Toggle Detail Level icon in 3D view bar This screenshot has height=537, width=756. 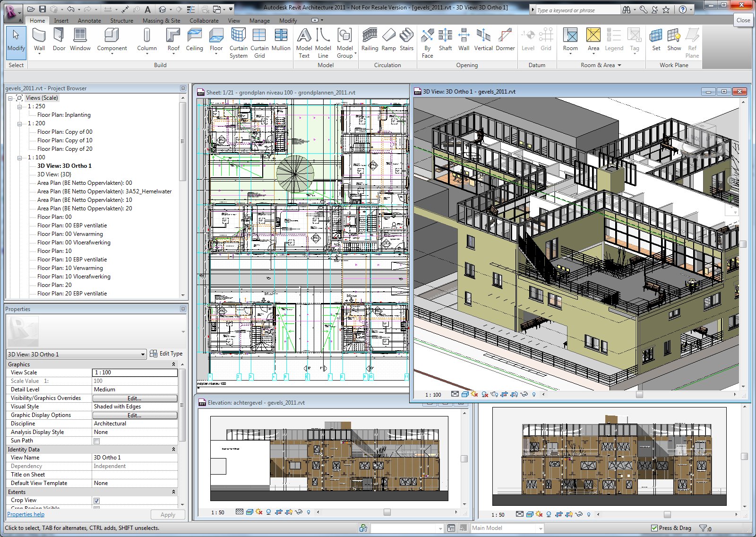pos(455,394)
